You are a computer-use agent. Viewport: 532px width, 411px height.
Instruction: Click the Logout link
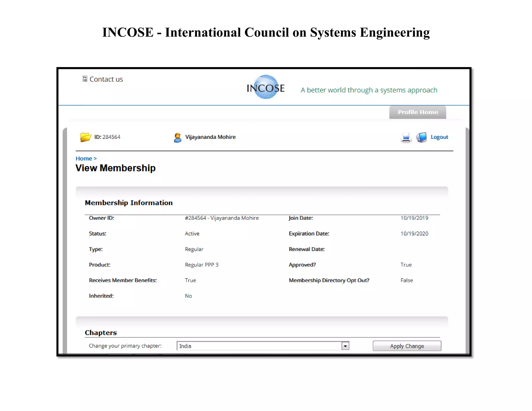(439, 137)
